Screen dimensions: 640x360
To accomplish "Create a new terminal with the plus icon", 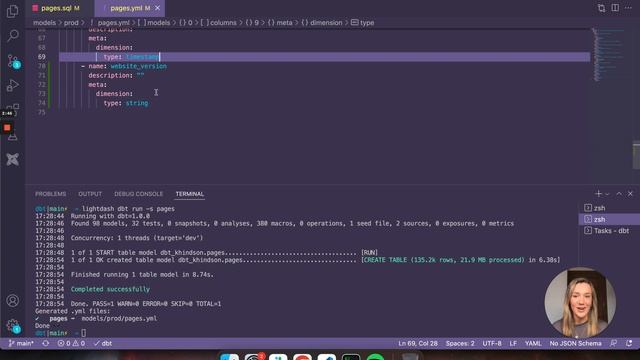I will click(598, 193).
